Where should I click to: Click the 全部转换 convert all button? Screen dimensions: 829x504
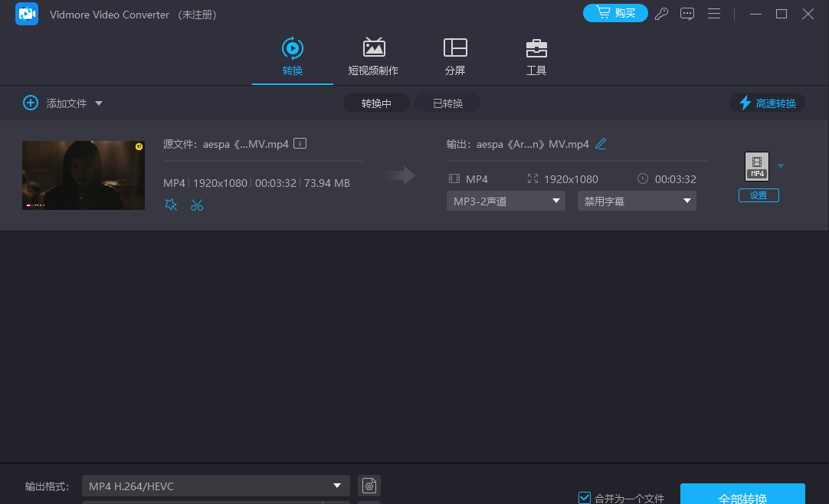742,497
